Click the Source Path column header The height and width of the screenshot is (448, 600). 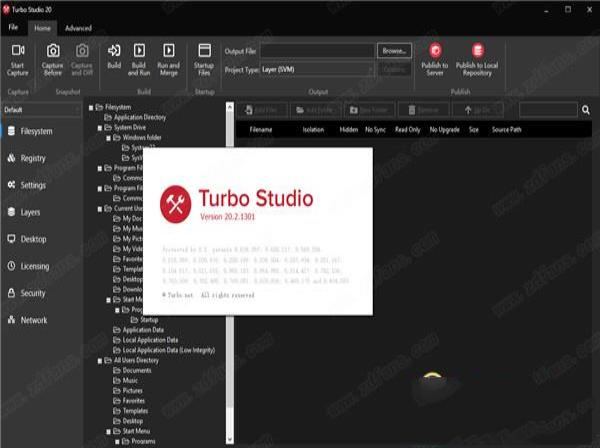[x=506, y=130]
